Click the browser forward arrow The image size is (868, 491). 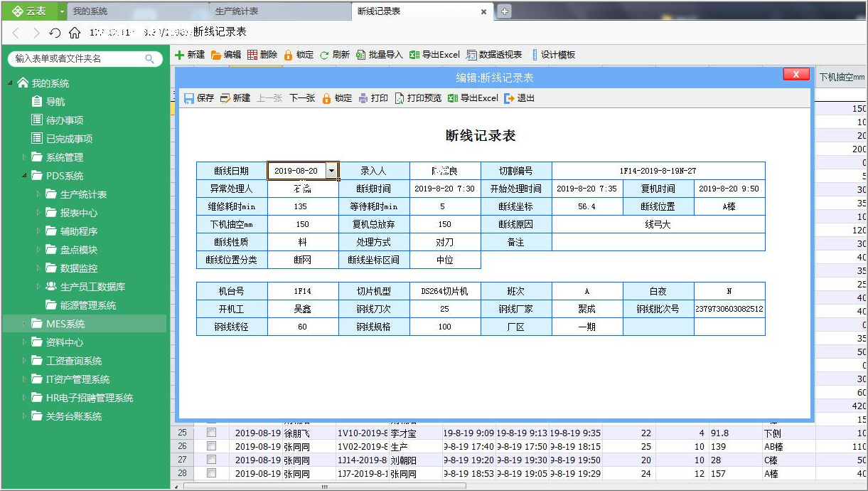(x=36, y=33)
